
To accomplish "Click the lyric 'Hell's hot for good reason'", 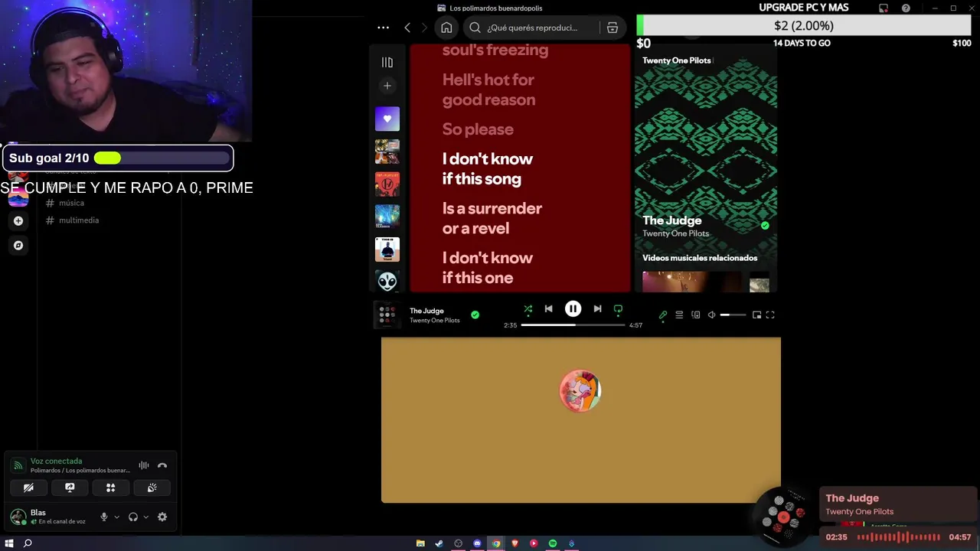I will point(488,90).
